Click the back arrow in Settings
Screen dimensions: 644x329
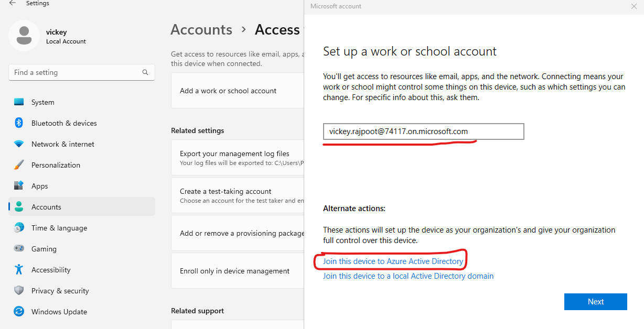pos(13,3)
